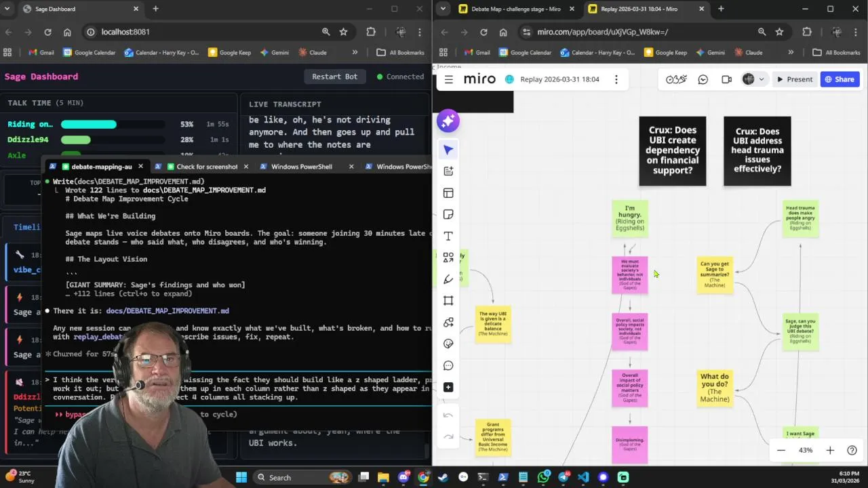868x488 pixels.
Task: Expand collaborator avatar dropdown in Miro
Action: coord(762,79)
